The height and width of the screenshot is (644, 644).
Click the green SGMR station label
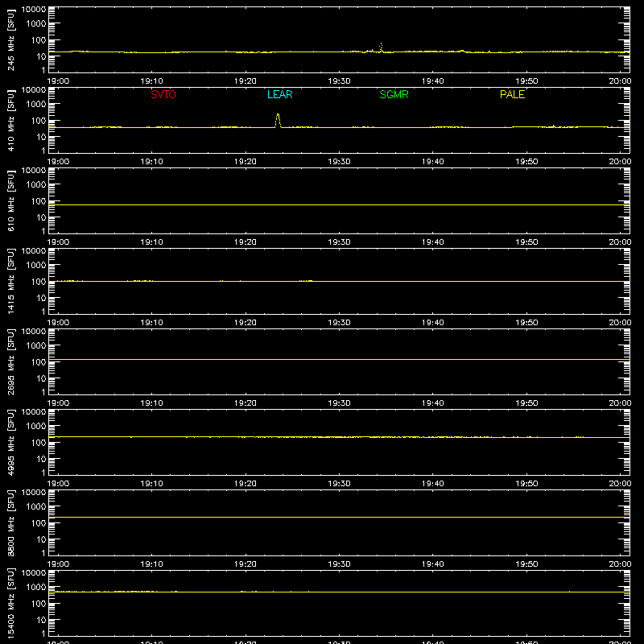(x=394, y=94)
